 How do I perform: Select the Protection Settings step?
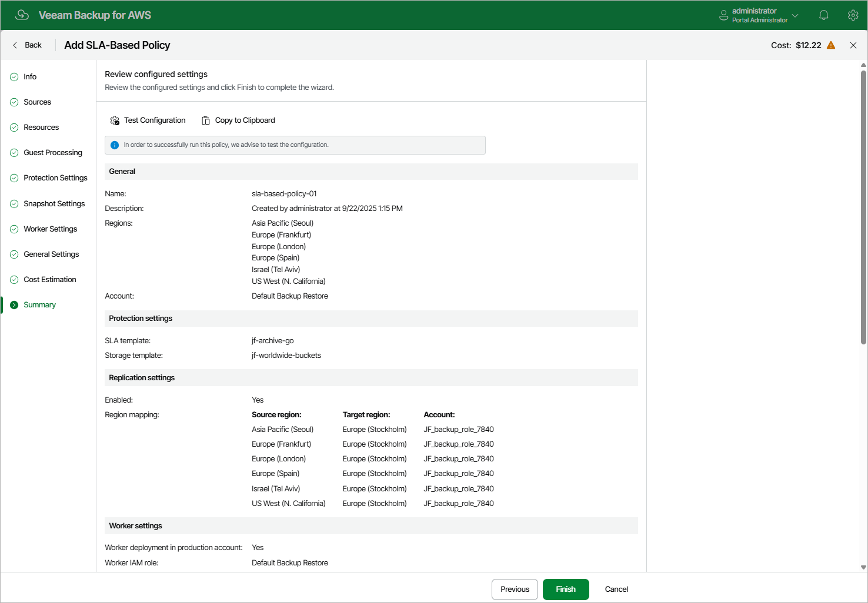coord(55,178)
